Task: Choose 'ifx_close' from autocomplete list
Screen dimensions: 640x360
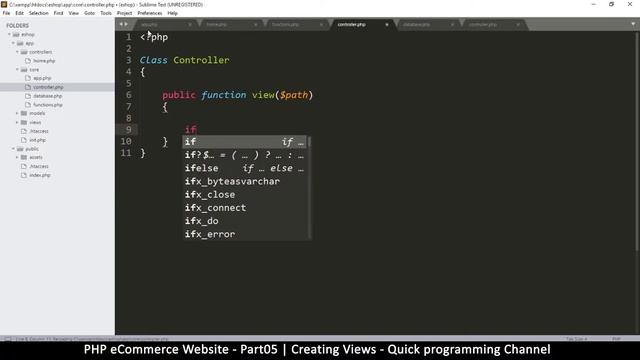Action: [244, 195]
